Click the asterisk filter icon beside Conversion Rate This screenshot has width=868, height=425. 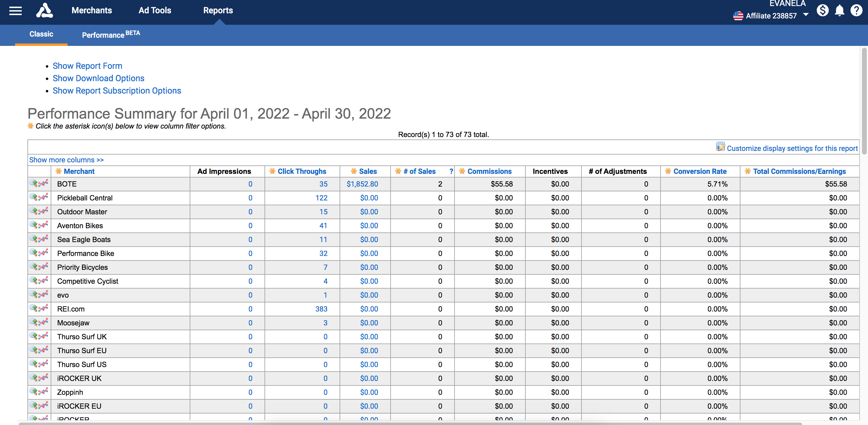(x=668, y=171)
